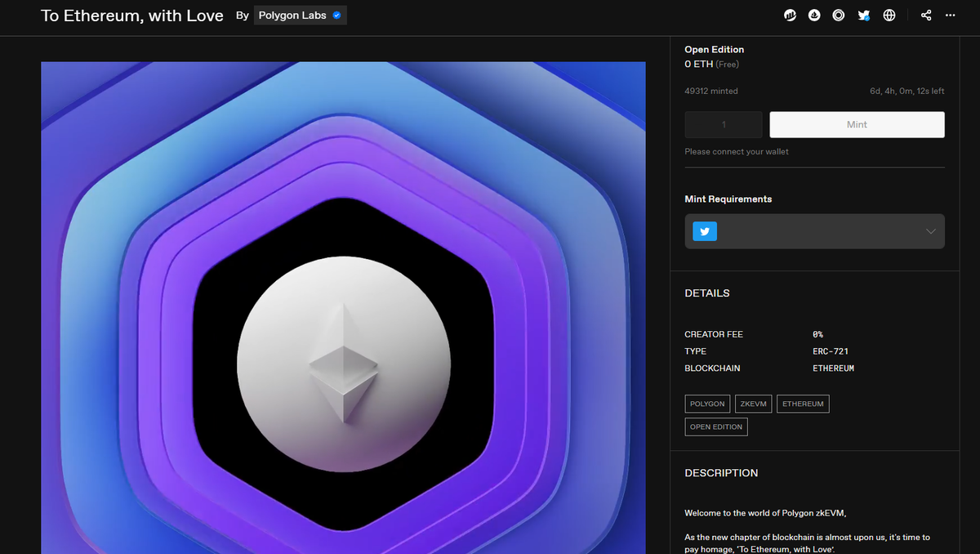Click the '0%' creator fee value
Image resolution: width=980 pixels, height=554 pixels.
tap(818, 334)
